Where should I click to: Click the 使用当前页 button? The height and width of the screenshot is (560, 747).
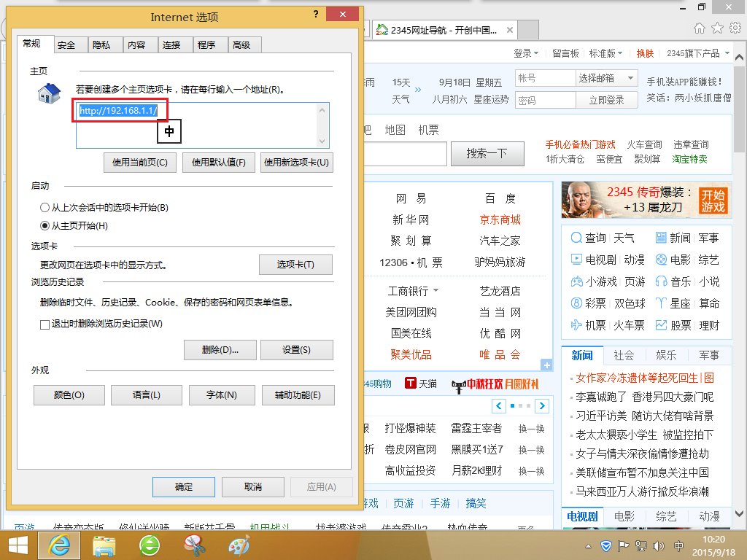pyautogui.click(x=140, y=163)
